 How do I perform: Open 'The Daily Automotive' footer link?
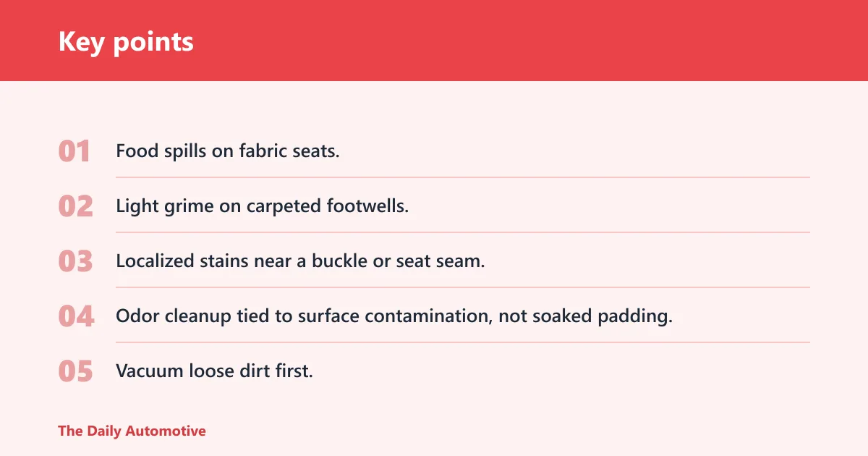tap(132, 431)
